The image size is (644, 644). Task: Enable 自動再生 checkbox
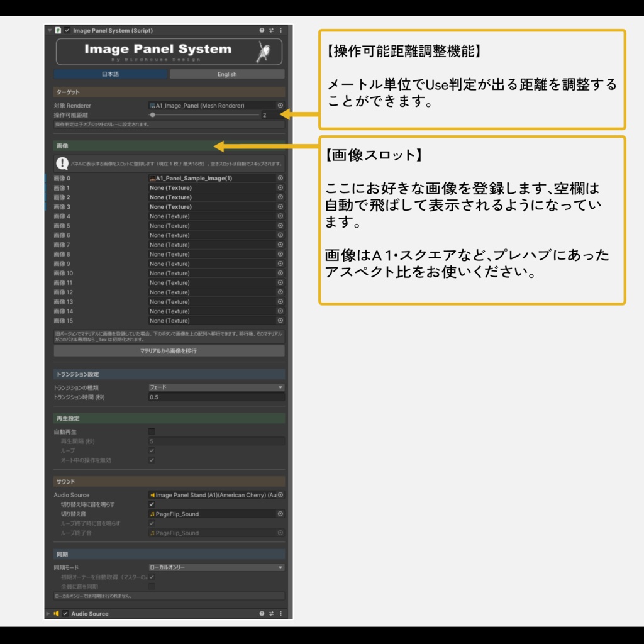(152, 431)
